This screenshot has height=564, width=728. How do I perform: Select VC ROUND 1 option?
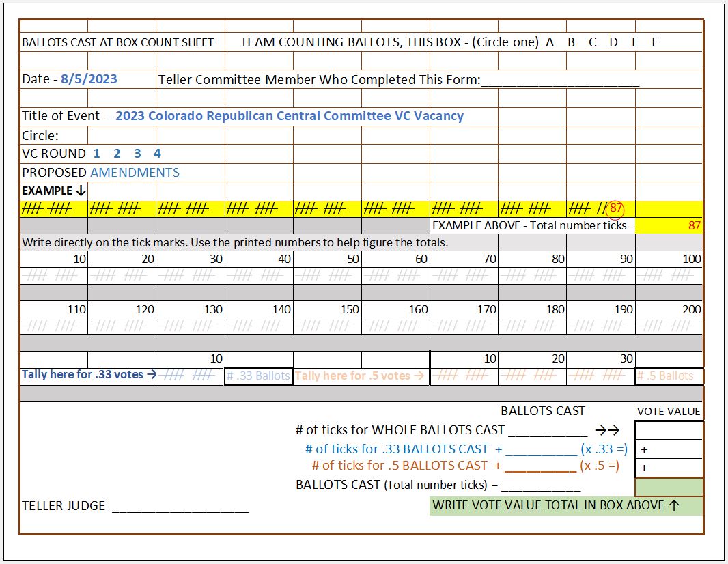(96, 153)
